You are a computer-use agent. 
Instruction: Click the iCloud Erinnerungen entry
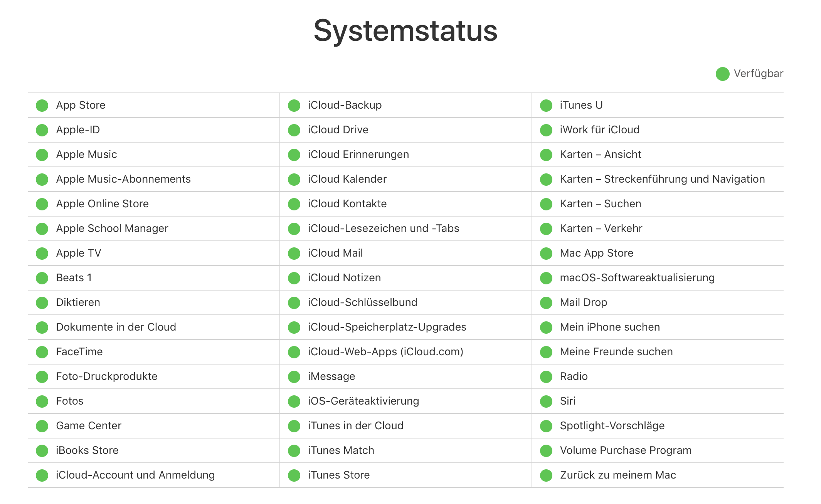pos(358,155)
